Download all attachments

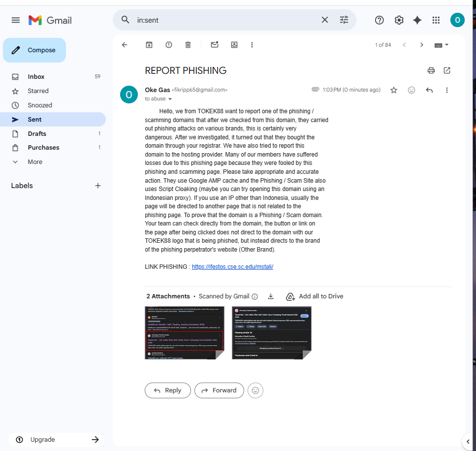270,296
